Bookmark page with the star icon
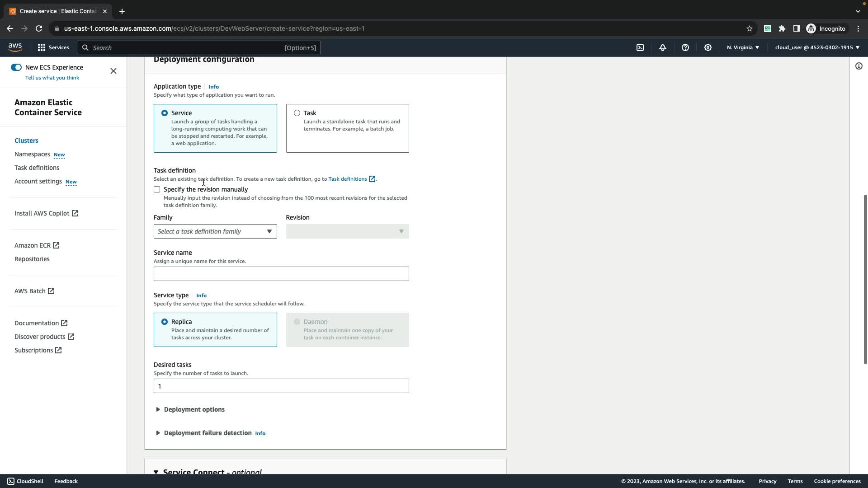868x488 pixels. coord(749,28)
